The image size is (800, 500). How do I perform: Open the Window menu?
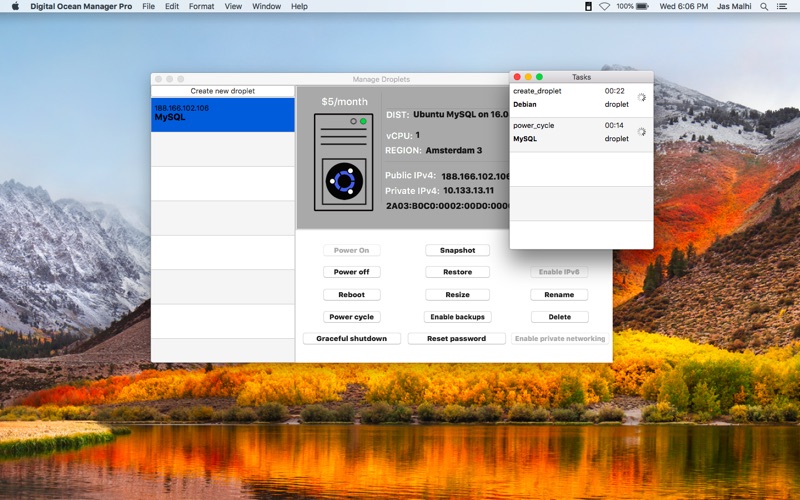[x=266, y=6]
